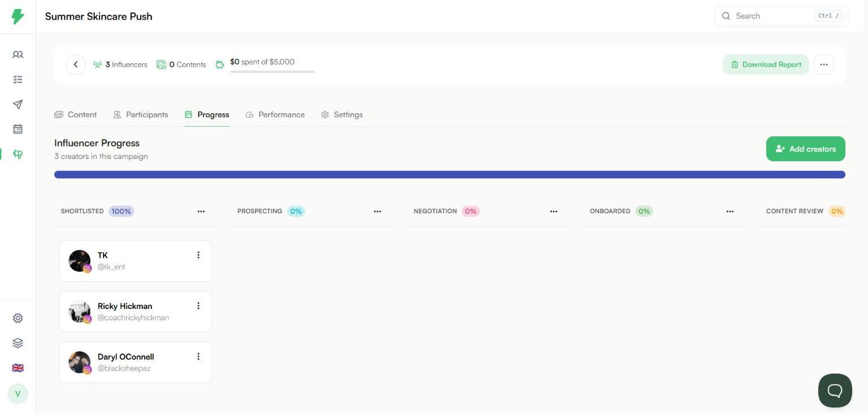
Task: Click the green lightning bolt logo
Action: [18, 16]
